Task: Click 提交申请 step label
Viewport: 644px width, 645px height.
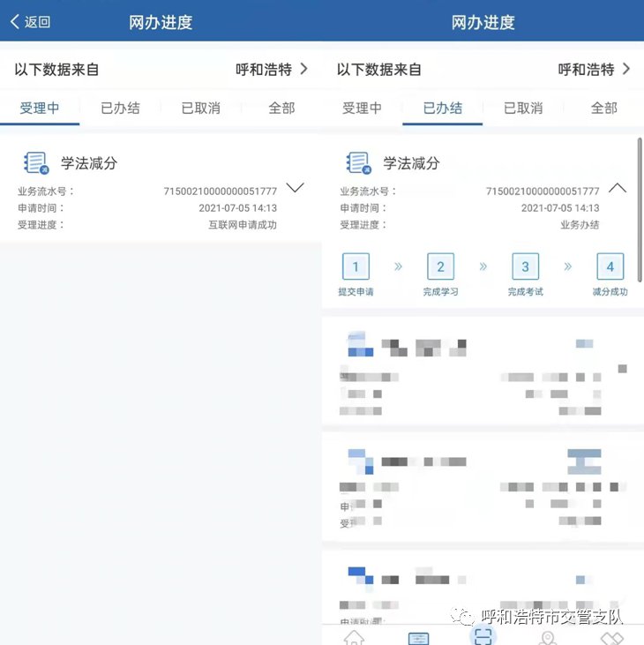Action: [x=356, y=292]
